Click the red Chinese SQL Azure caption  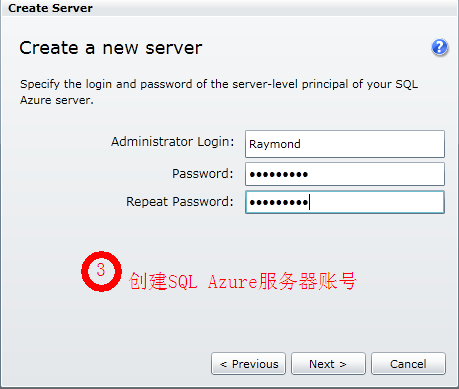[243, 281]
